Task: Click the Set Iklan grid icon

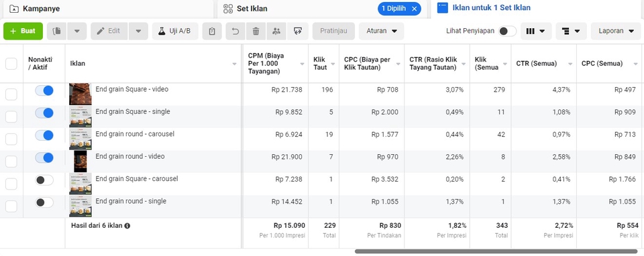Action: click(x=228, y=9)
